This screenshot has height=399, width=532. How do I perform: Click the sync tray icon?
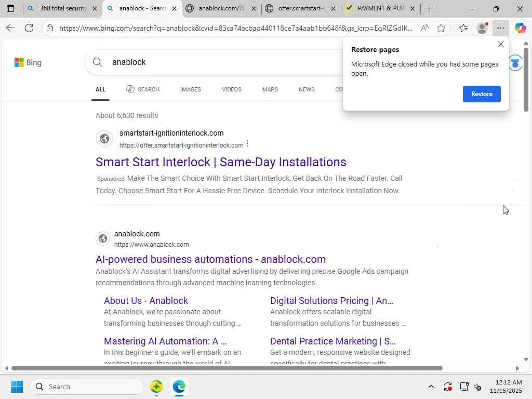tap(447, 387)
